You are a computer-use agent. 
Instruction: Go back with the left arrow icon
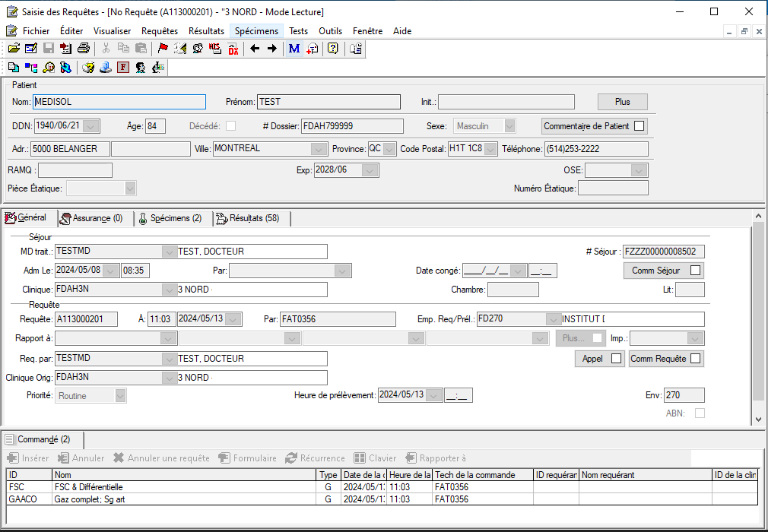(x=255, y=49)
